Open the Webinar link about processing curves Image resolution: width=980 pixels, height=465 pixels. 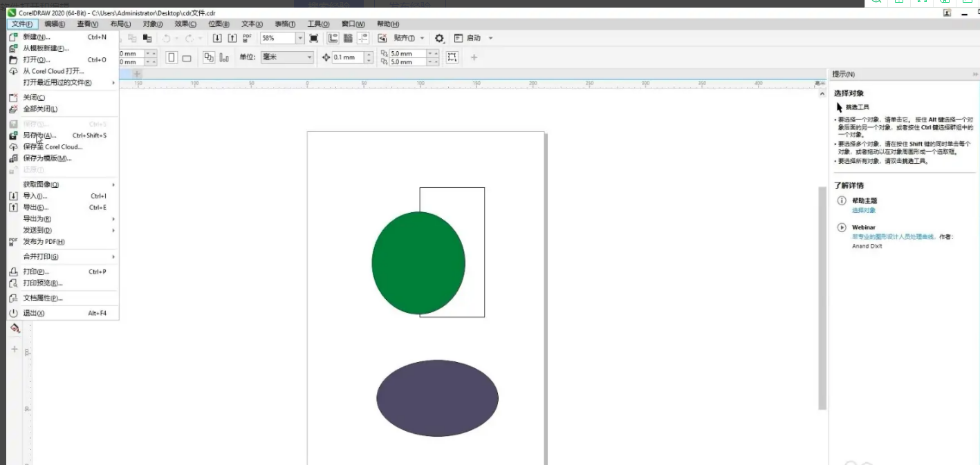(x=894, y=236)
